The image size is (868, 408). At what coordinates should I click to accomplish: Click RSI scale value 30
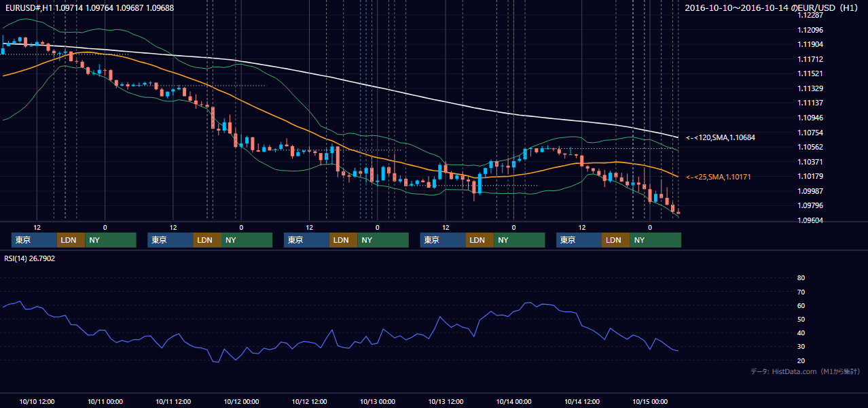coord(801,347)
